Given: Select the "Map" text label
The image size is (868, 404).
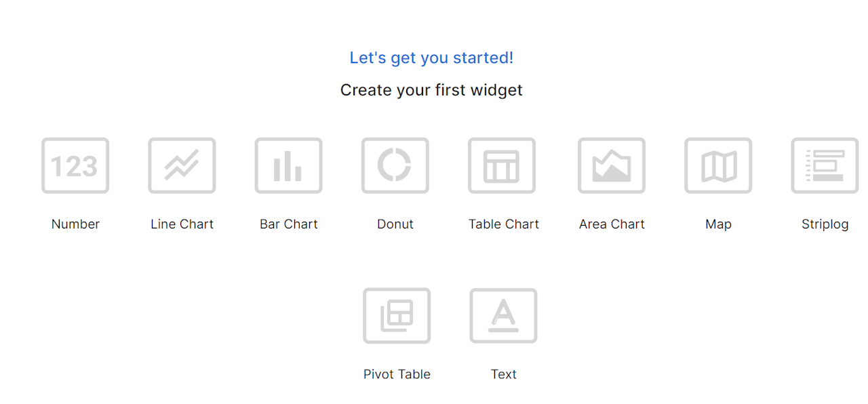Looking at the screenshot, I should [718, 224].
